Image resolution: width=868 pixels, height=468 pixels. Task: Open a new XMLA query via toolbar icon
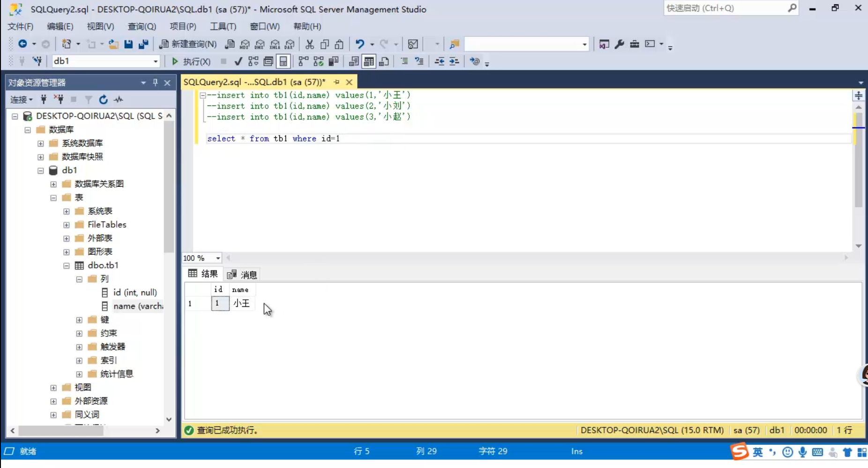pos(275,44)
